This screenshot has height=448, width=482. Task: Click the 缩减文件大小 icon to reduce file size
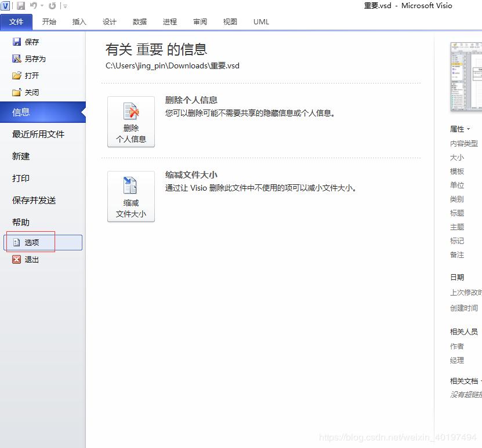pos(131,196)
